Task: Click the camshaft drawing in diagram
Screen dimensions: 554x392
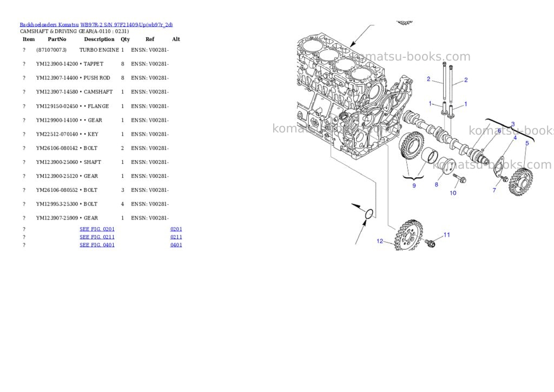Action: pyautogui.click(x=446, y=138)
